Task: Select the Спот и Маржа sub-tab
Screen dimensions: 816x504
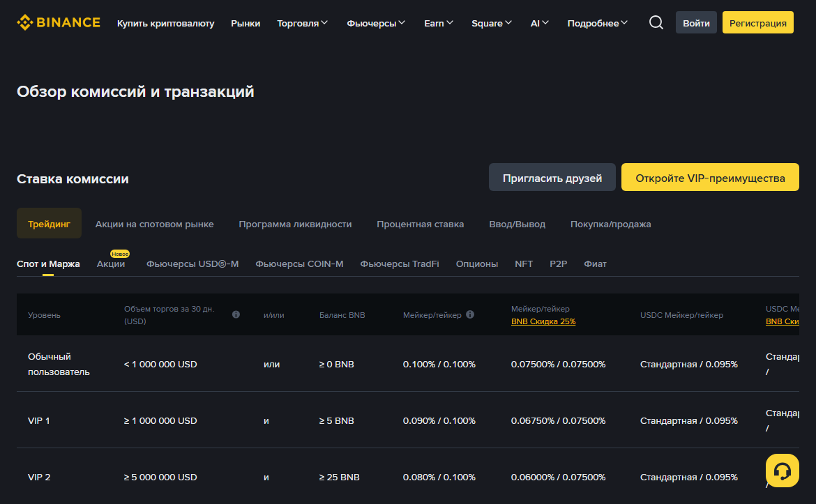Action: tap(48, 264)
